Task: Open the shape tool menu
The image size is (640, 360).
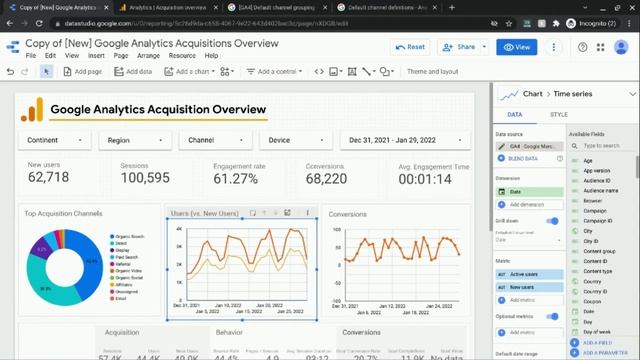Action: coord(387,71)
